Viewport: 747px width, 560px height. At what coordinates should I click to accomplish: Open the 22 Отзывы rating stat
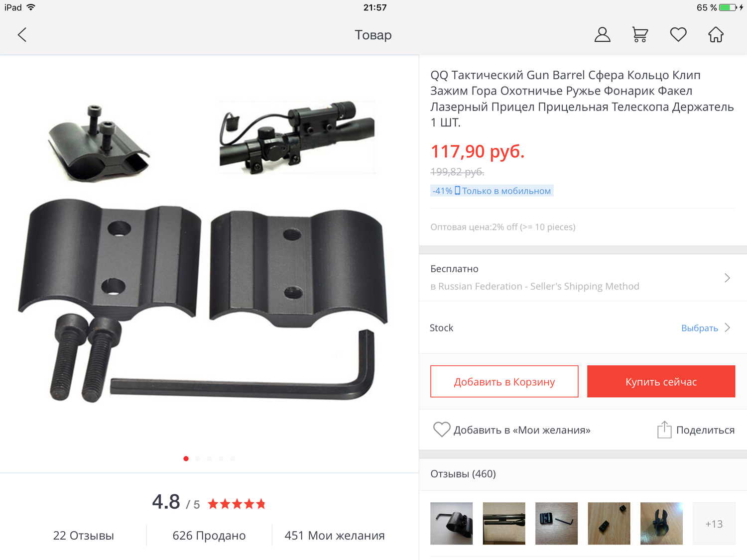83,536
